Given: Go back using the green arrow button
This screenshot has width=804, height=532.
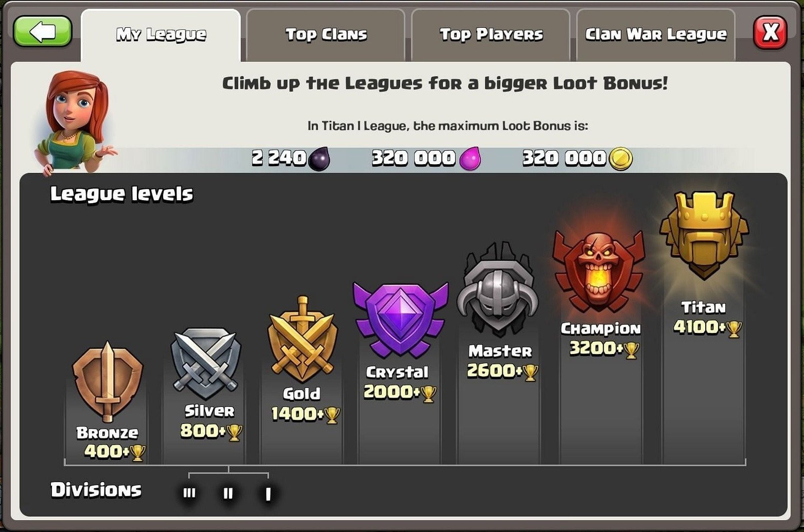Looking at the screenshot, I should 42,31.
